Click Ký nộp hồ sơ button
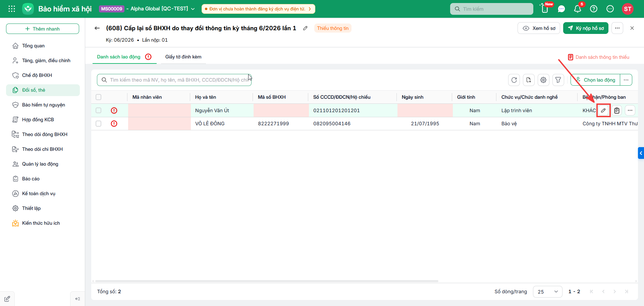 point(586,28)
